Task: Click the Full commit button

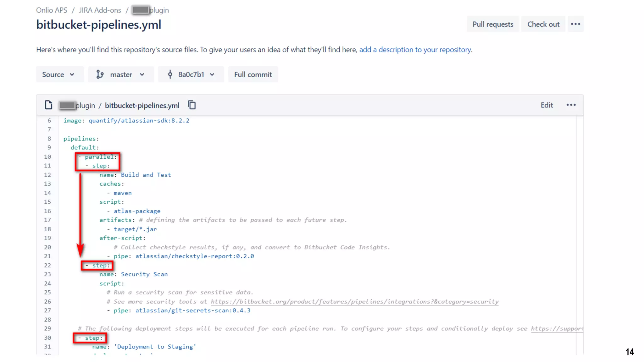Action: [x=253, y=74]
